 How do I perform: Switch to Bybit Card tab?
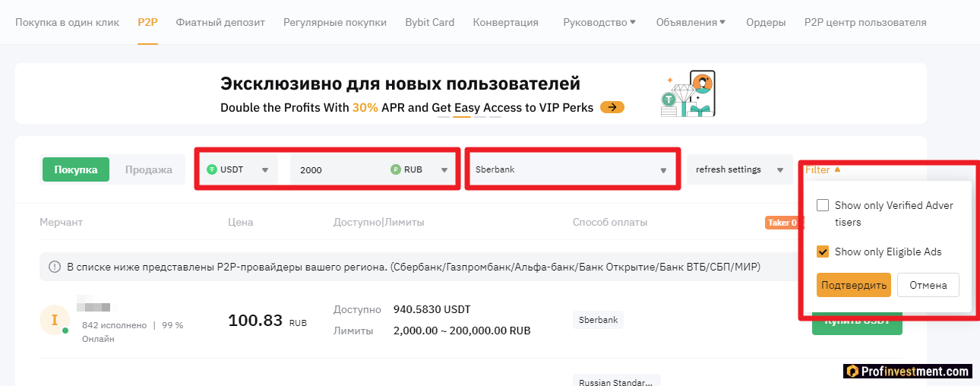coord(430,22)
